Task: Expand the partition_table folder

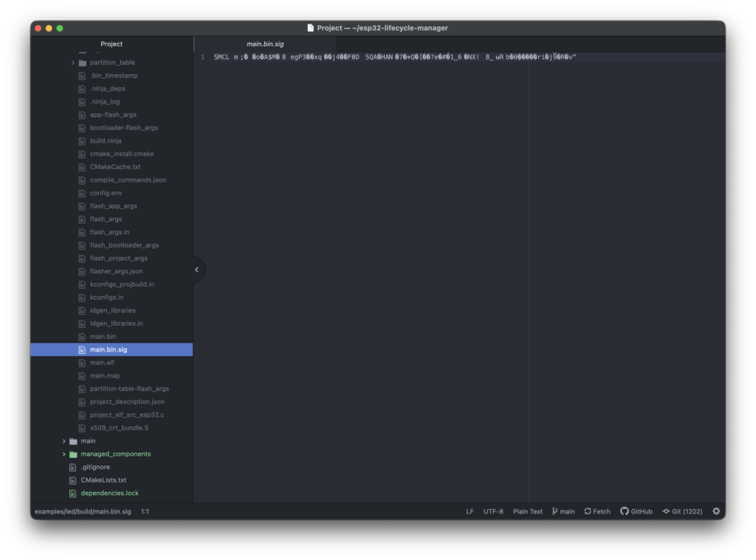Action: coord(73,63)
